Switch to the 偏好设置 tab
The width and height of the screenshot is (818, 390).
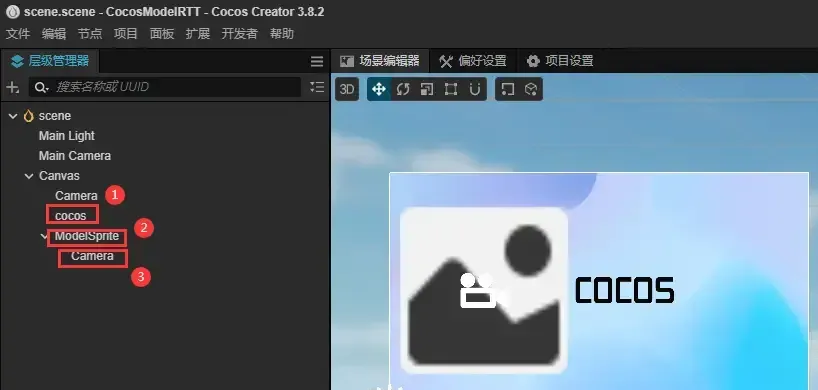(473, 61)
